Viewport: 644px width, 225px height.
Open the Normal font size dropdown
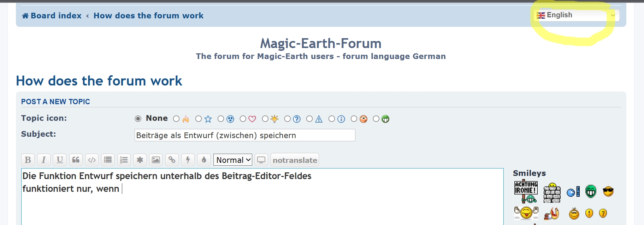(x=233, y=160)
